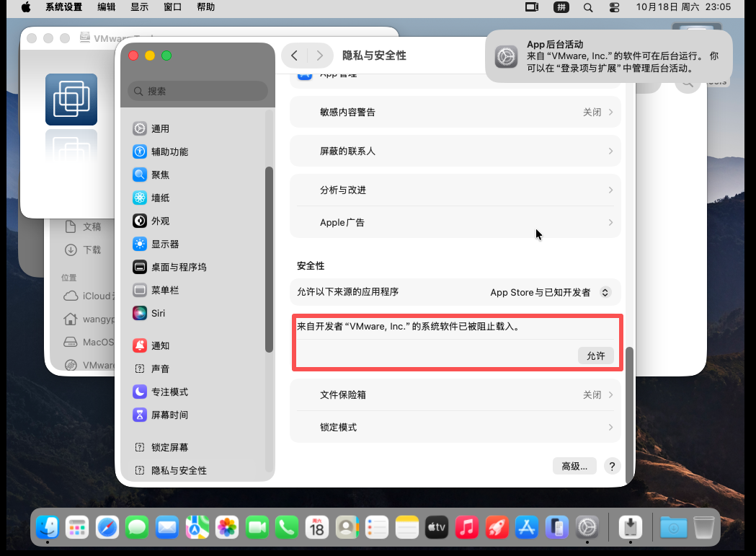Select 文稿 in Finder window sidebar
The image size is (756, 556).
[x=84, y=227]
